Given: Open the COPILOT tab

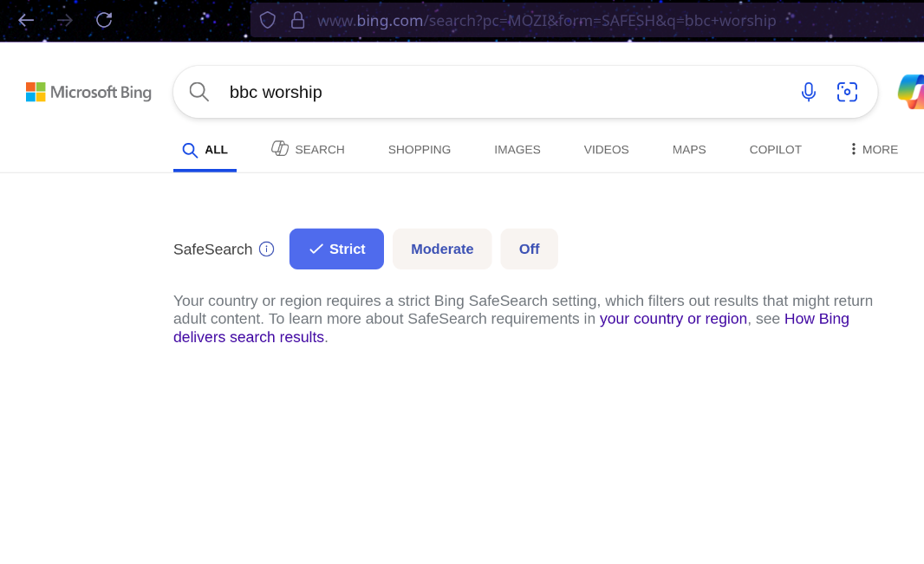Looking at the screenshot, I should (x=776, y=150).
